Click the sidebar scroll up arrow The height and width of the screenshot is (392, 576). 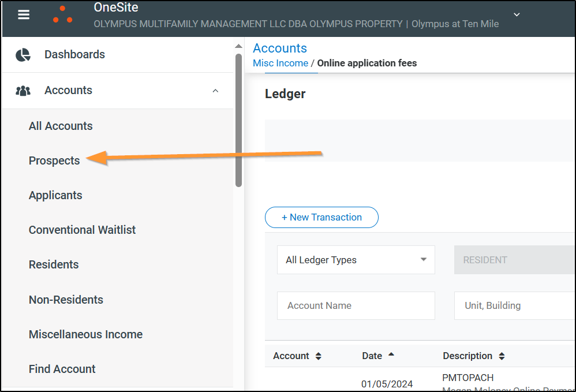pyautogui.click(x=238, y=46)
